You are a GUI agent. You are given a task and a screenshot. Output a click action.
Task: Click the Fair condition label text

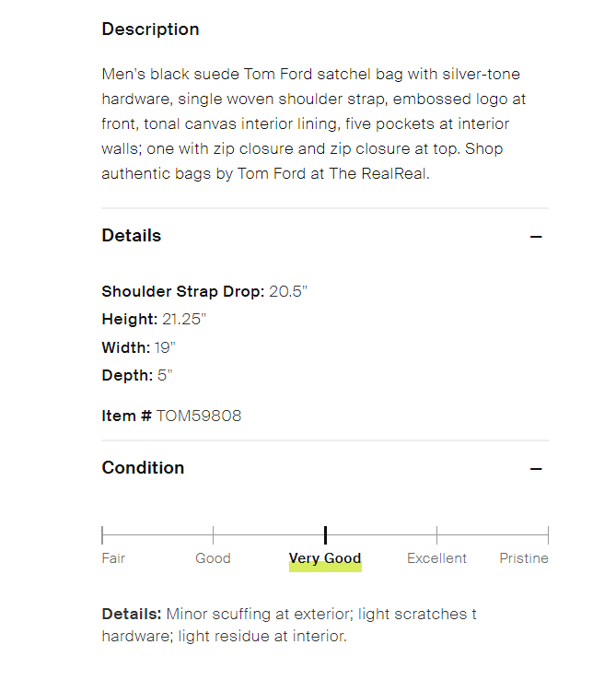click(113, 558)
